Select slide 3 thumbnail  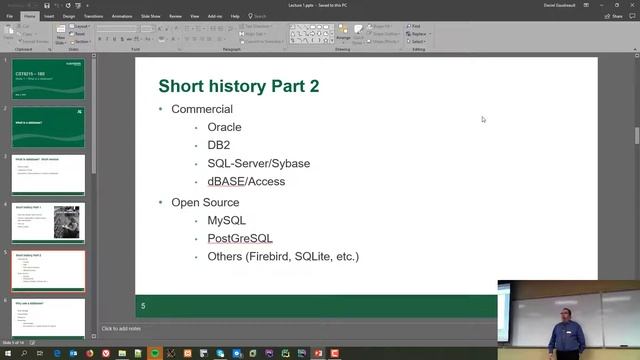(48, 175)
